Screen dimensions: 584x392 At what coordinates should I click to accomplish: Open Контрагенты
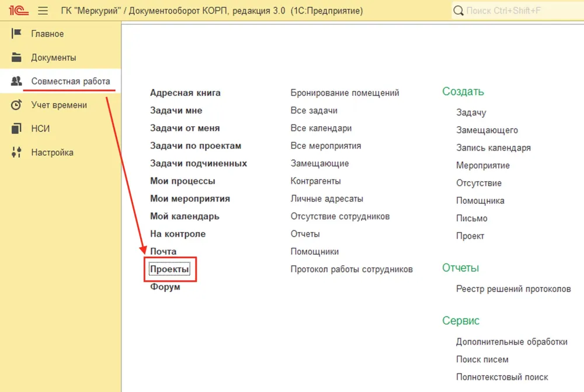[x=315, y=181]
